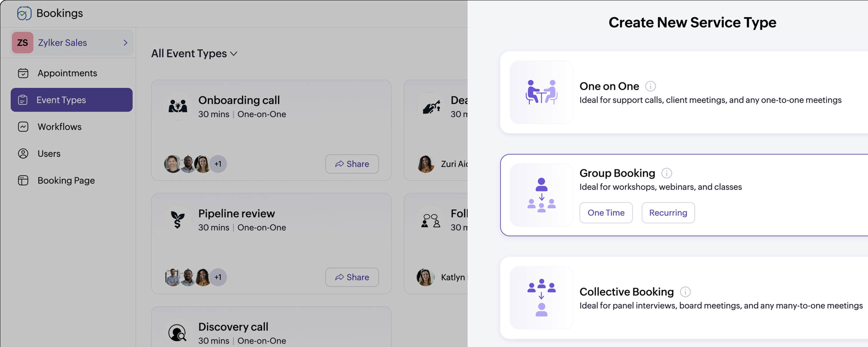Show info for Collective Booking
Screen dimensions: 868x347
[685, 292]
